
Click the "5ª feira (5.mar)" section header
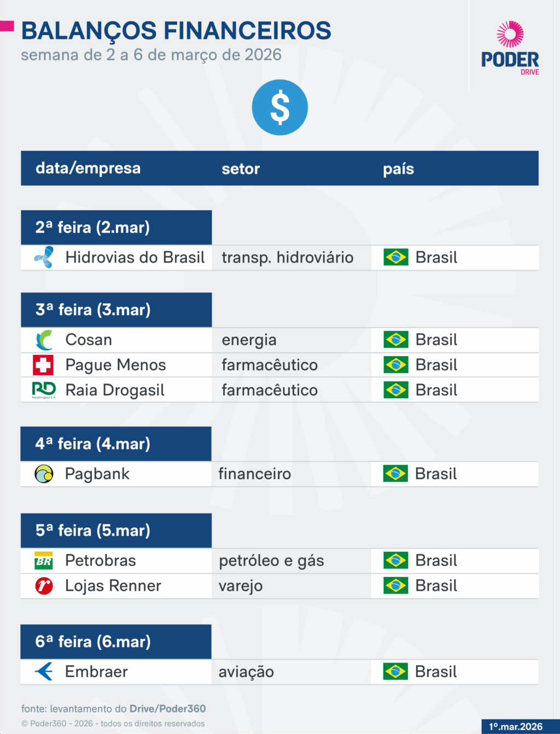pos(93,531)
